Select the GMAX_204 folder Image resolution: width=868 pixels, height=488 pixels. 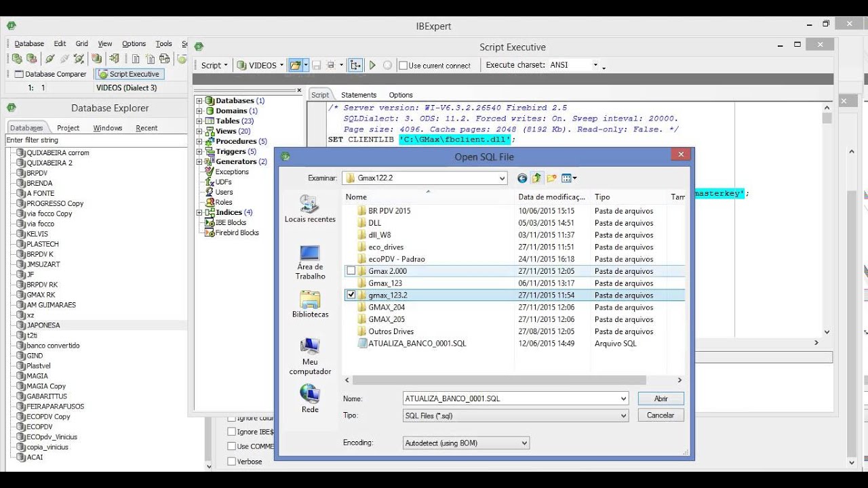pos(387,307)
